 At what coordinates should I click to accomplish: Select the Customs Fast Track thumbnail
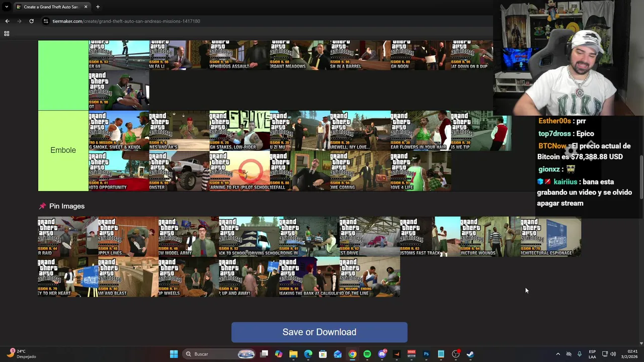point(430,236)
